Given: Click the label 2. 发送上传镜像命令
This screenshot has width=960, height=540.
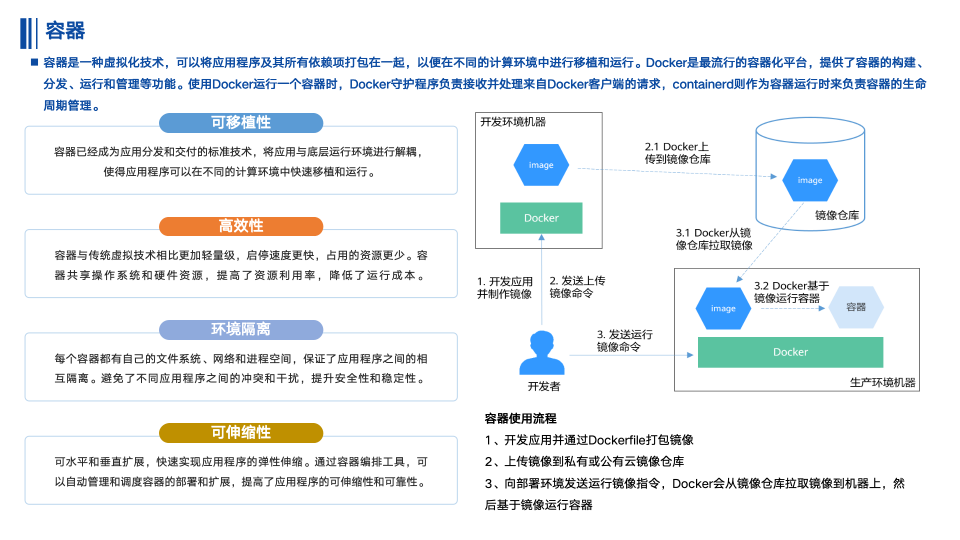Looking at the screenshot, I should coord(577,287).
